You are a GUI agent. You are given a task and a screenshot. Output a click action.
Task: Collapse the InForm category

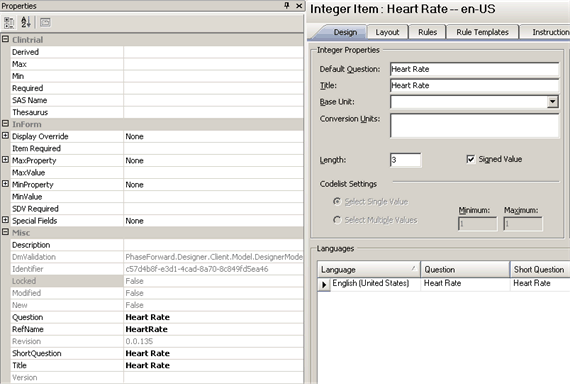[5, 124]
